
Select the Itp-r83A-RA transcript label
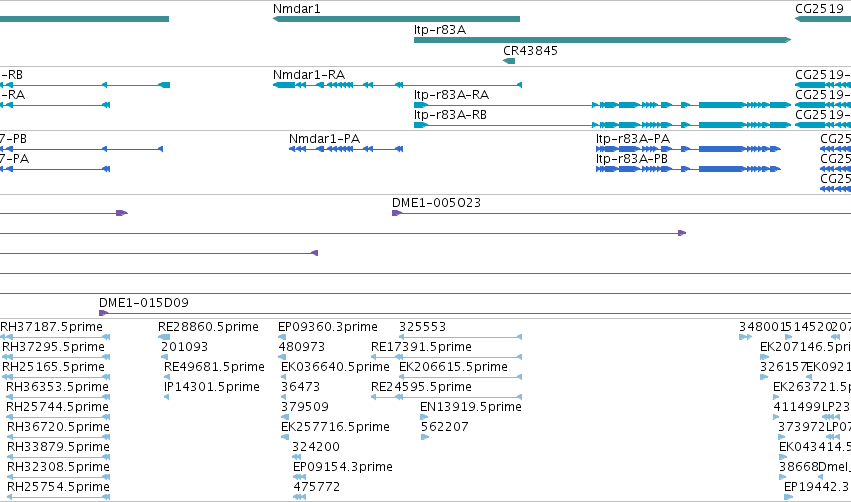click(451, 94)
